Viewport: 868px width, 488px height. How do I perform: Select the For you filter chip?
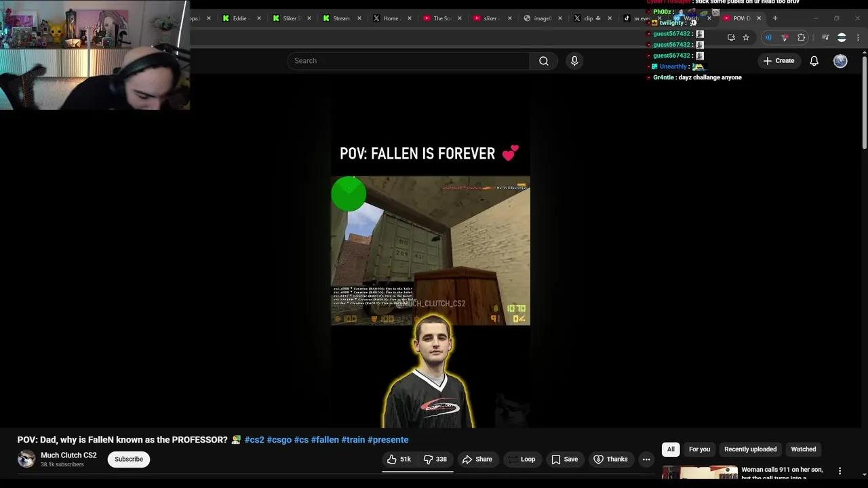(699, 449)
